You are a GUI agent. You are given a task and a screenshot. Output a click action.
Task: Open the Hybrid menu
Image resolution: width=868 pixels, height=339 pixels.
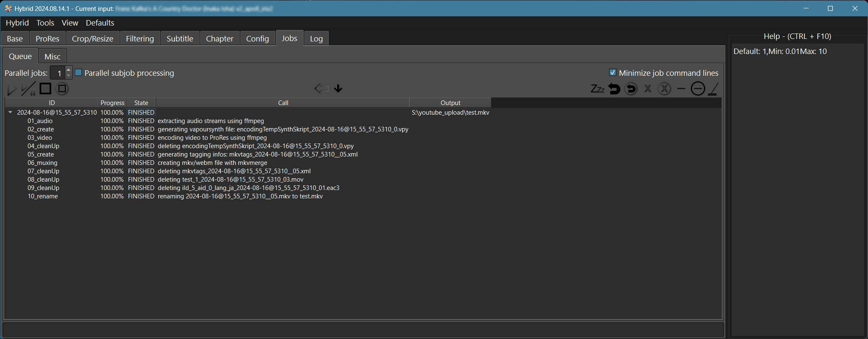click(x=17, y=23)
